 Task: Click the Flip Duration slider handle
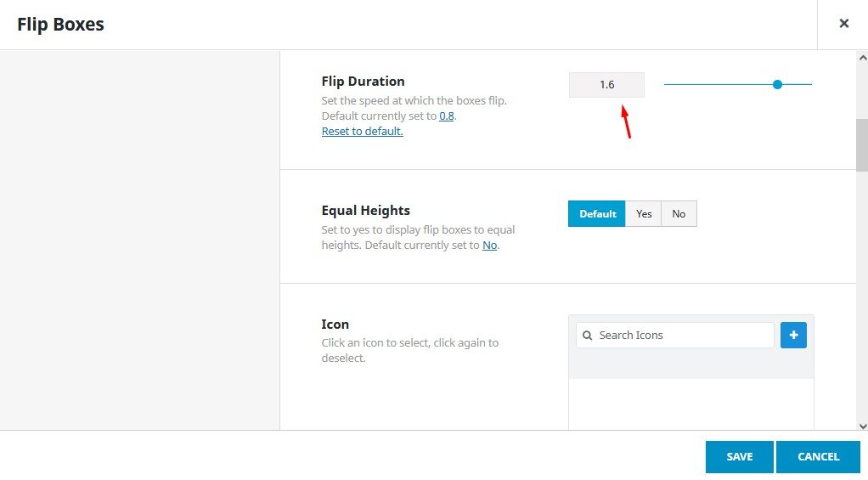coord(777,84)
